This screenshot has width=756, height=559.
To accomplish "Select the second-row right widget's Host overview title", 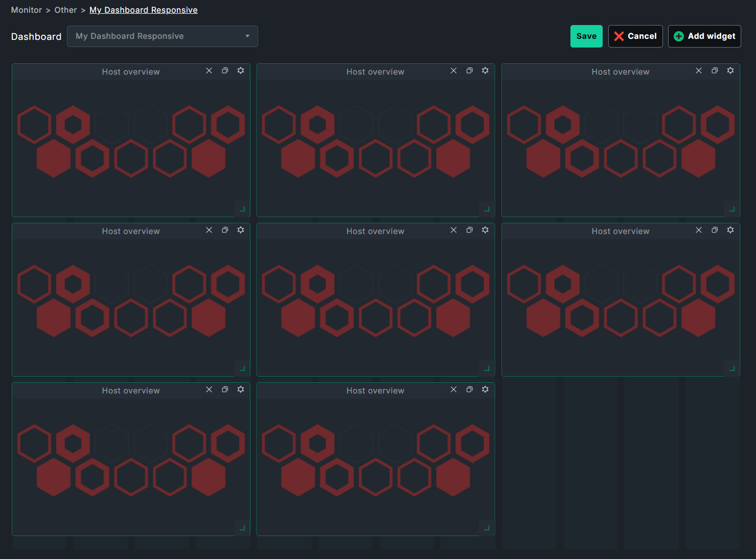I will [621, 231].
